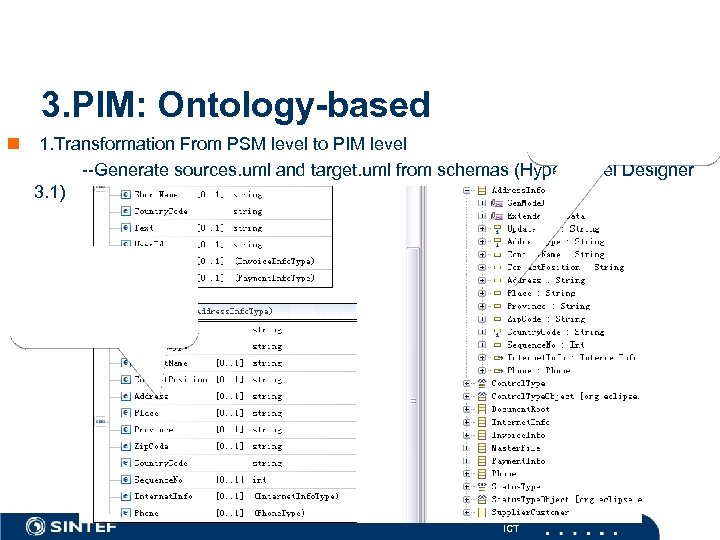Click the [0..1] multiplicity of ZipCode row
720x540 pixels.
(x=230, y=446)
